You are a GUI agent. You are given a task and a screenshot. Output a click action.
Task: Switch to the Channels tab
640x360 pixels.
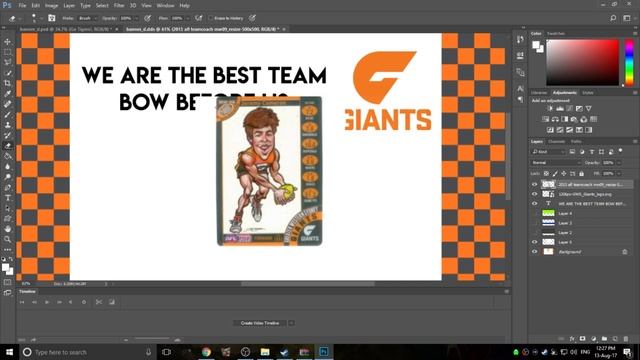(556, 141)
